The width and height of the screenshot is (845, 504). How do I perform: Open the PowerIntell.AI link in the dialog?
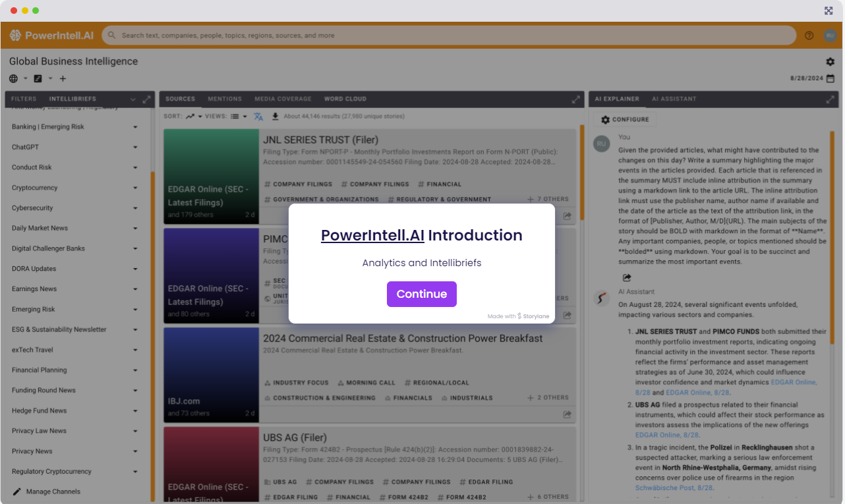tap(372, 235)
